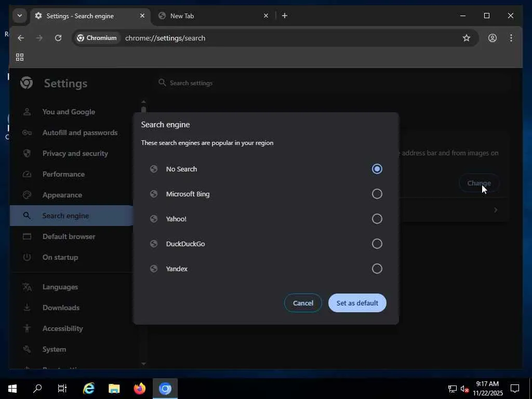Select the DuckDuckGo radio button
Screen dimensions: 532x399
[377, 244]
